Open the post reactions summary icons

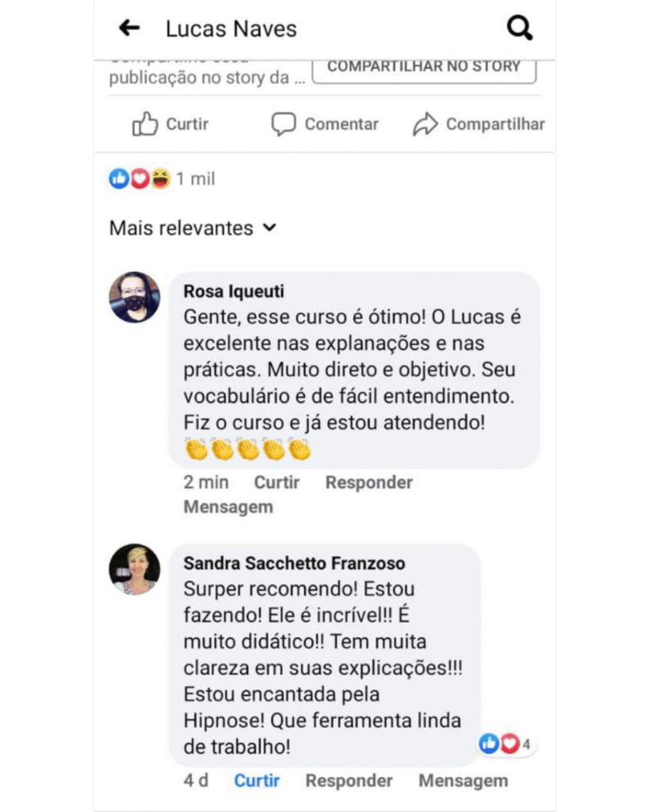pyautogui.click(x=139, y=179)
